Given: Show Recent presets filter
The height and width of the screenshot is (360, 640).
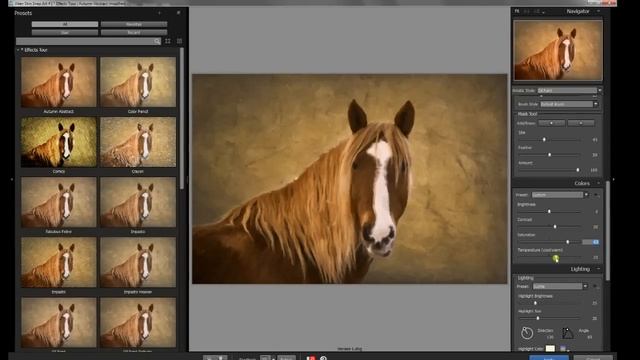Looking at the screenshot, I should pos(134,32).
